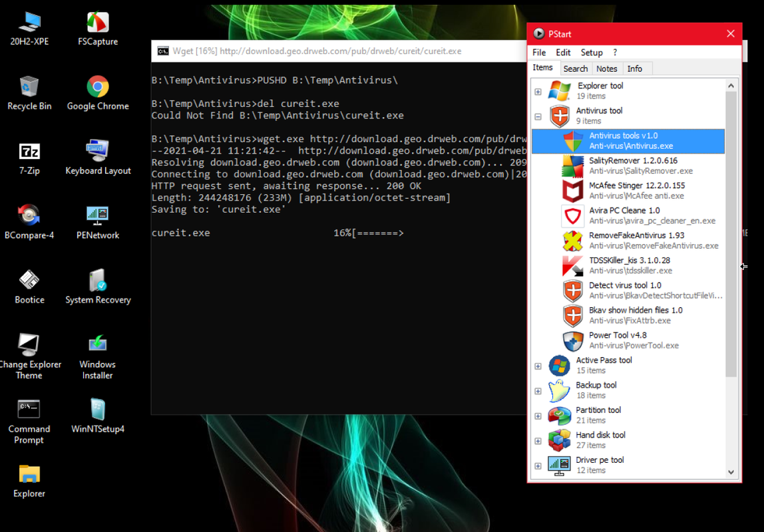This screenshot has height=532, width=764.
Task: Select Driver pe tool 12 items label
Action: point(600,465)
